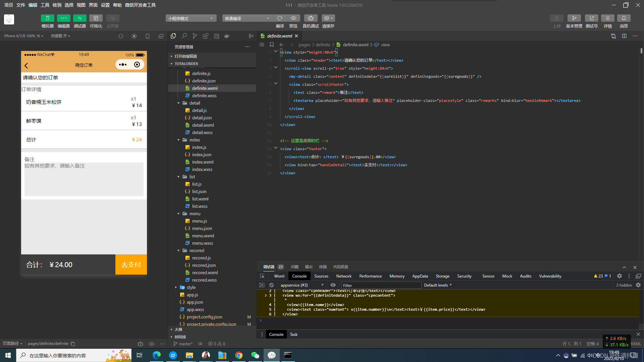Click the real device debug icon
Screen dimensions: 644x362
click(311, 18)
